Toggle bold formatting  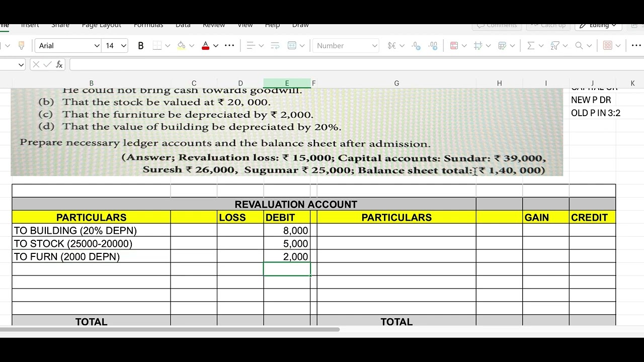(x=141, y=46)
